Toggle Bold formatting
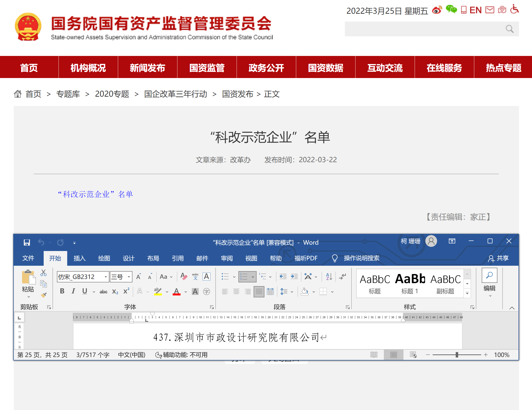Image resolution: width=532 pixels, height=410 pixels. (62, 291)
